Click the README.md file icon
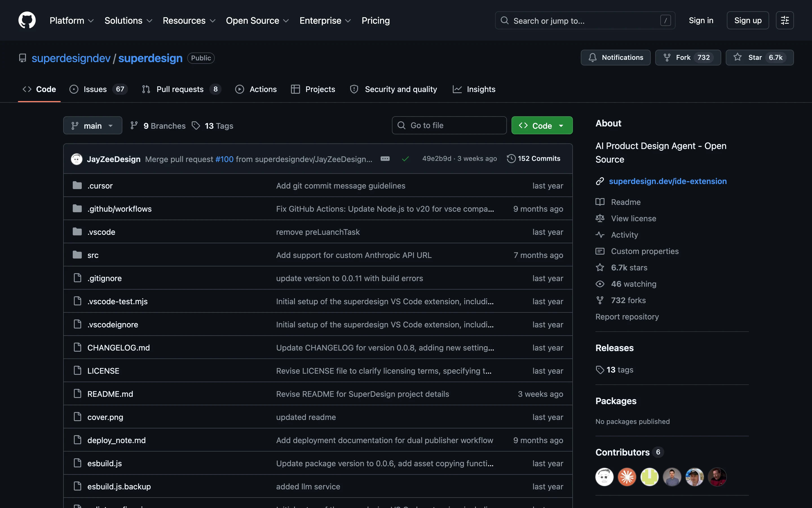The width and height of the screenshot is (812, 508). tap(78, 394)
